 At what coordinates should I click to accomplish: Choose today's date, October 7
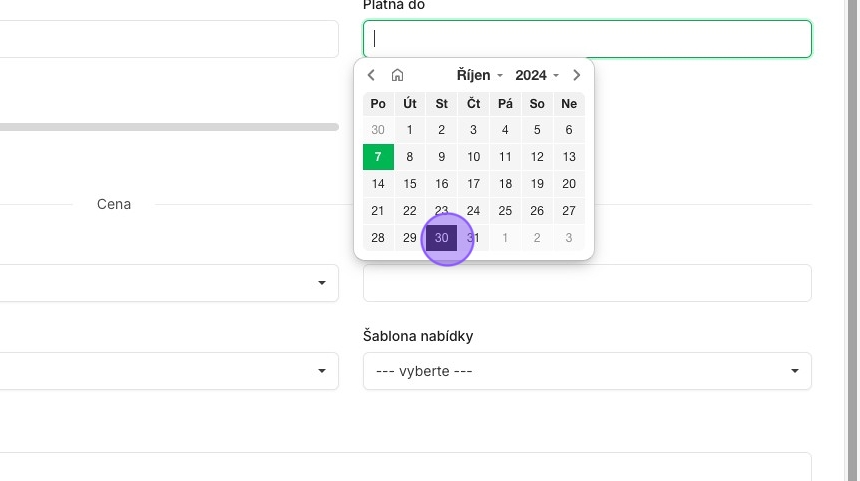click(378, 157)
